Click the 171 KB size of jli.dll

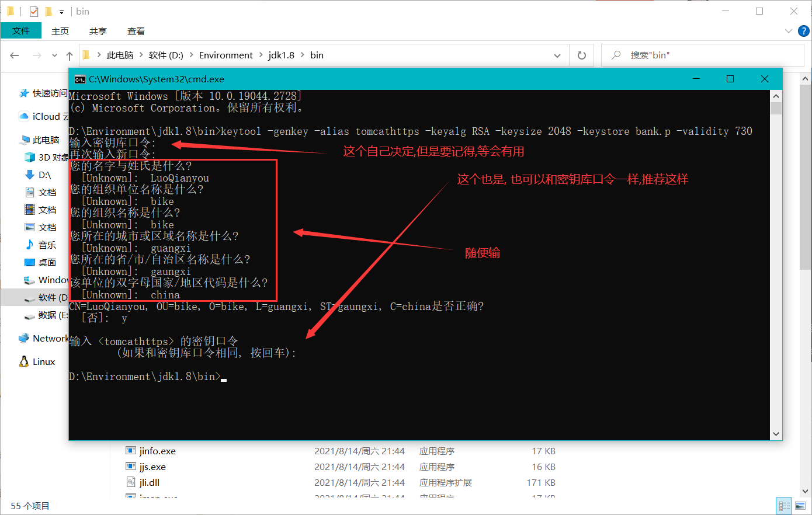(541, 483)
